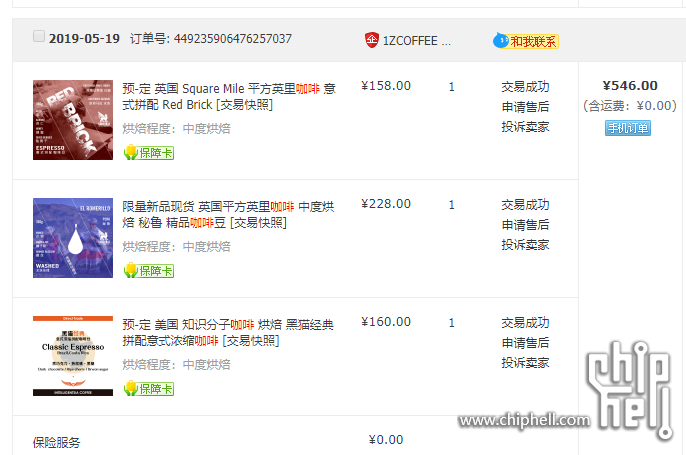Click the order number 449235906476257037

[x=233, y=39]
